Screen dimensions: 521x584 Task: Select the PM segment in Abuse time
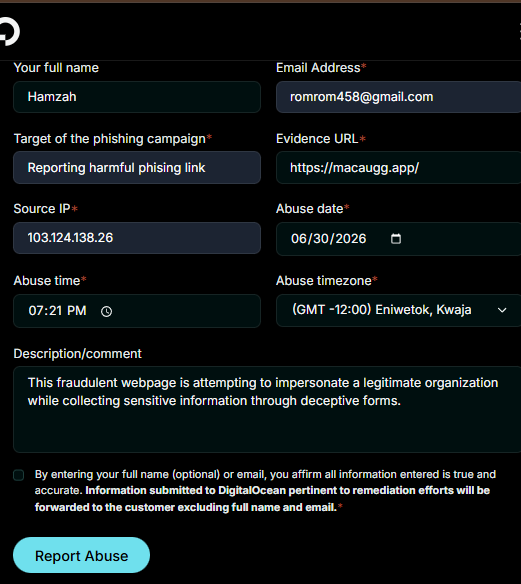click(x=77, y=311)
